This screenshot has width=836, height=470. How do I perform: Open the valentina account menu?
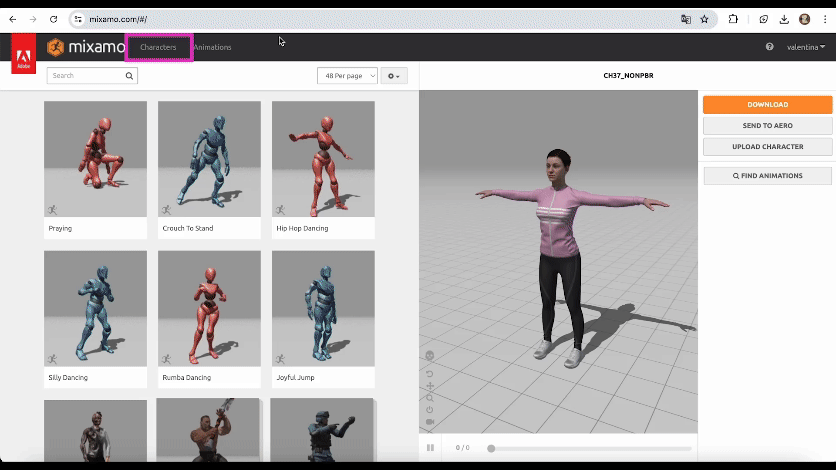coord(805,47)
